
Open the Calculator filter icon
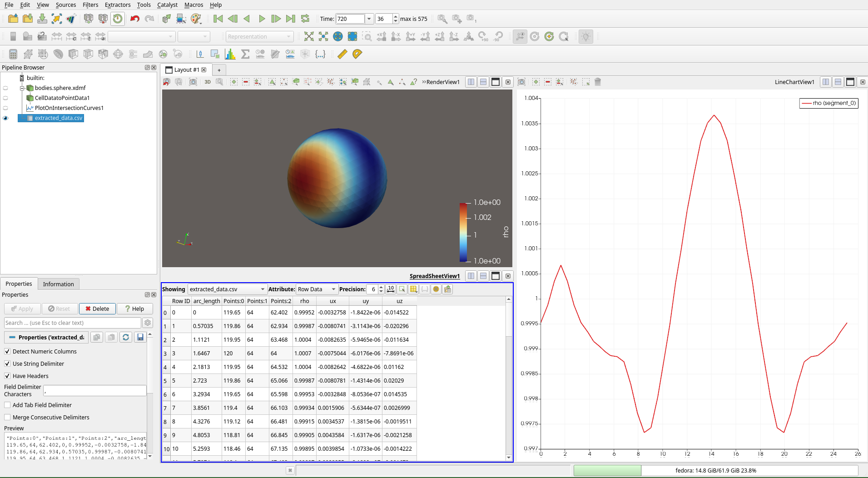click(x=13, y=54)
